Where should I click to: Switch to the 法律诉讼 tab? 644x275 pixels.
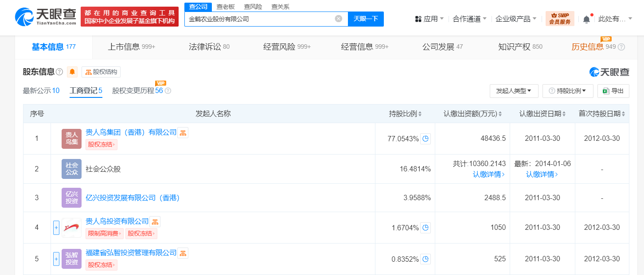pos(209,47)
